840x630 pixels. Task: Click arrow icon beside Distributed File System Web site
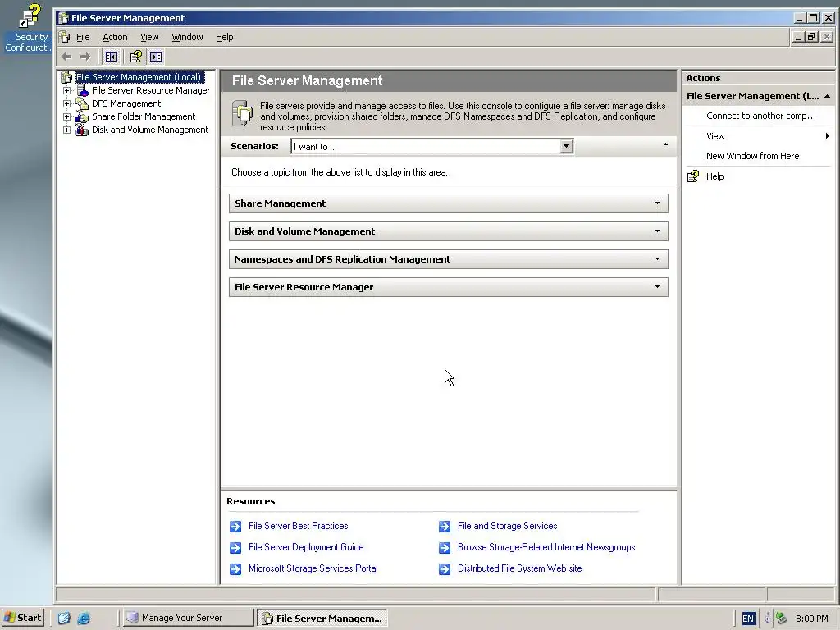(445, 569)
